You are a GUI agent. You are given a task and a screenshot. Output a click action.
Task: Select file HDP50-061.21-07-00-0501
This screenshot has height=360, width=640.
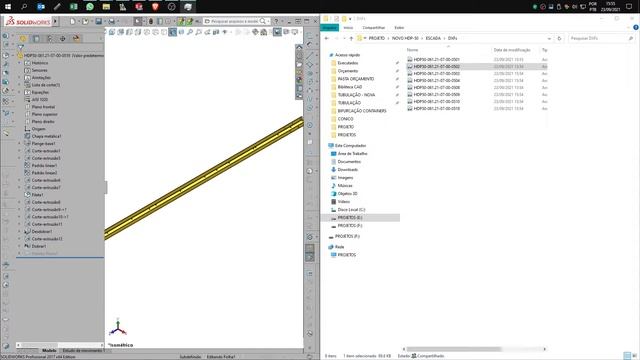pyautogui.click(x=436, y=60)
